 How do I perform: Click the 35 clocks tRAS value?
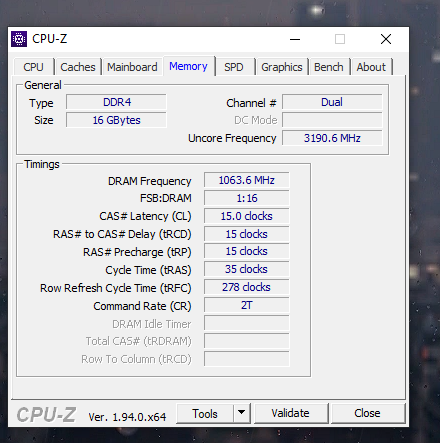247,269
